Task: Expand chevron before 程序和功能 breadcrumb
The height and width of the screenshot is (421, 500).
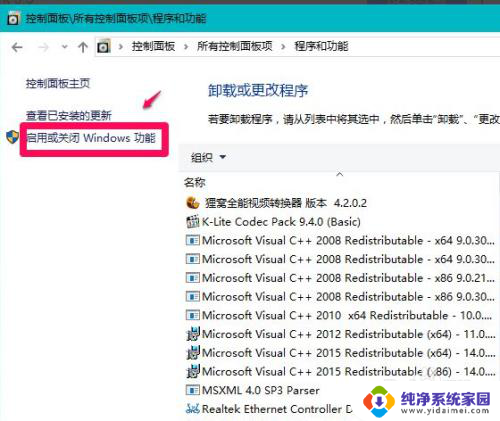Action: pos(283,47)
